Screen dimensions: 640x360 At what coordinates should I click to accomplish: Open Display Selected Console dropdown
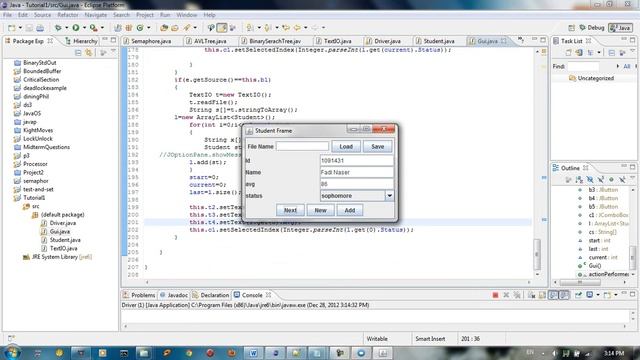[598, 295]
